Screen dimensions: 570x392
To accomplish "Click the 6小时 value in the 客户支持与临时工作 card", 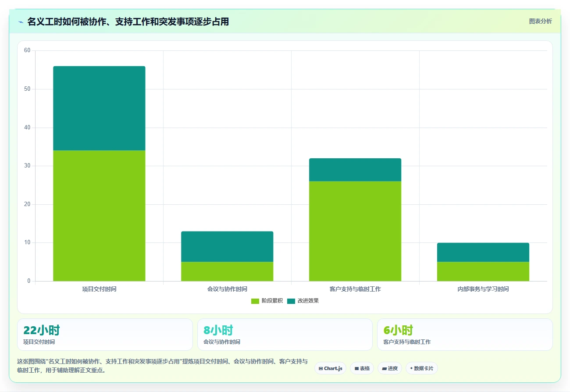I will click(398, 330).
